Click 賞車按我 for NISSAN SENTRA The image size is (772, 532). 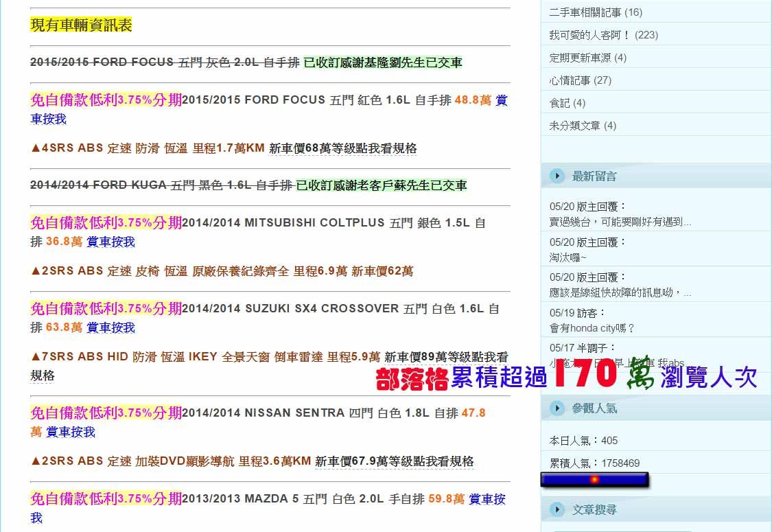(71, 432)
